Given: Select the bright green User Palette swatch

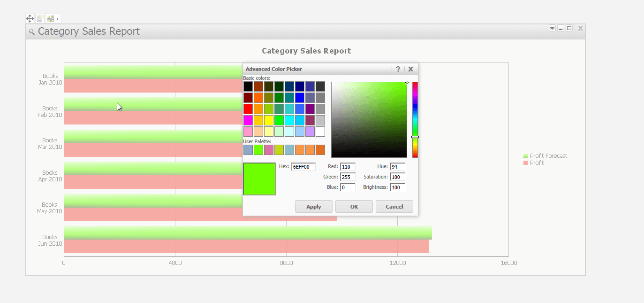Looking at the screenshot, I should point(258,150).
